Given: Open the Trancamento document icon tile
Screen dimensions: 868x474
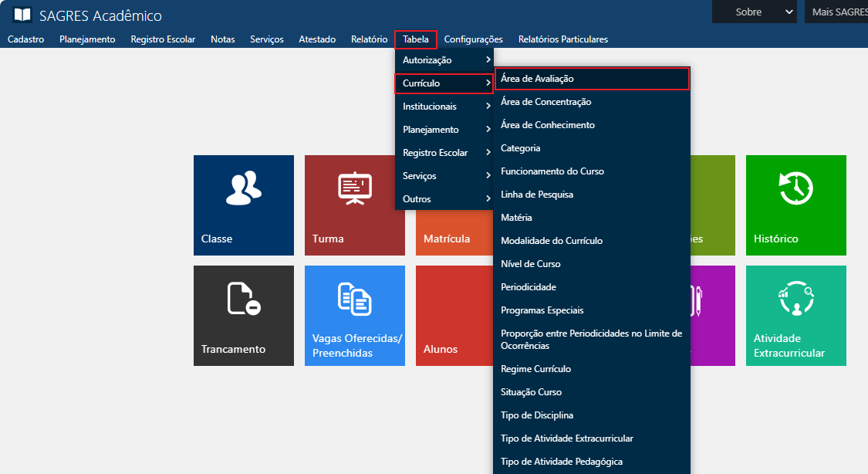Looking at the screenshot, I should (x=243, y=315).
